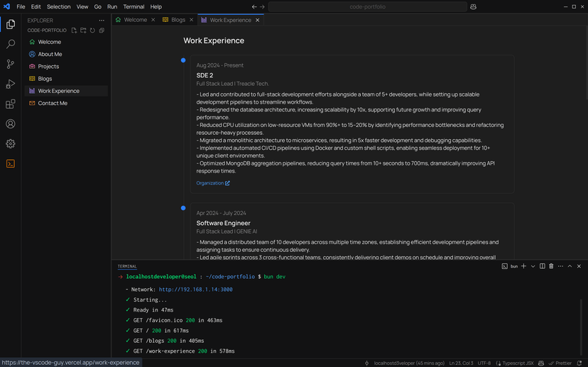Click the VS Code logo icon
This screenshot has height=367, width=588.
pyautogui.click(x=7, y=6)
